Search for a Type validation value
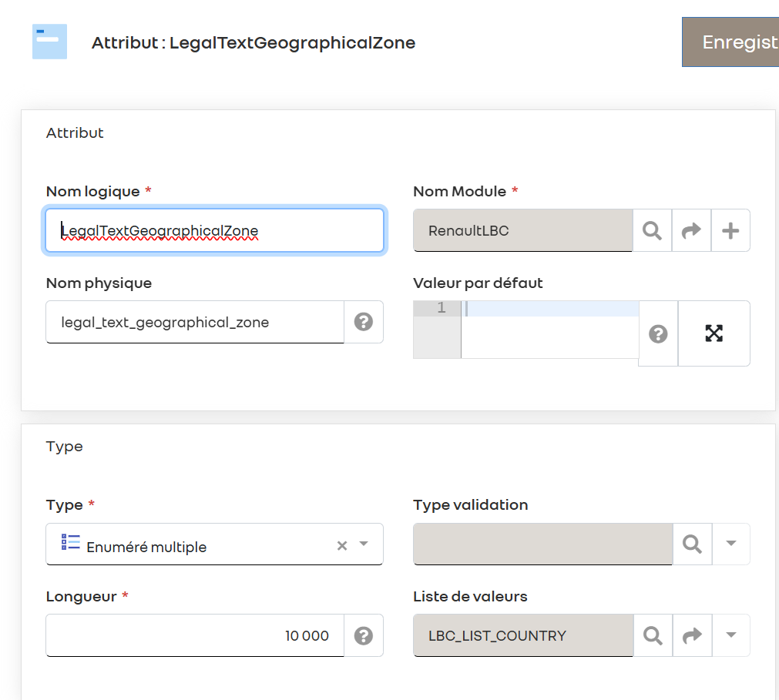Screen dimensions: 779x700 point(692,544)
